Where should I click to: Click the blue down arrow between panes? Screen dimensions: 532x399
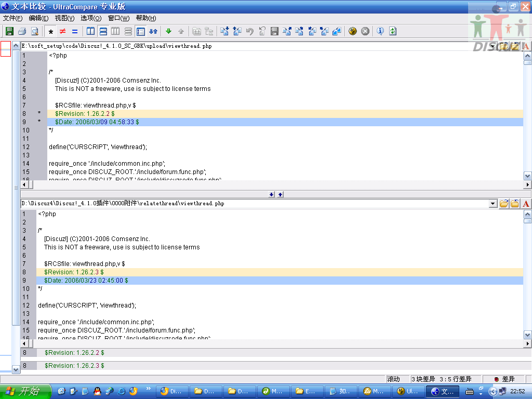point(271,194)
